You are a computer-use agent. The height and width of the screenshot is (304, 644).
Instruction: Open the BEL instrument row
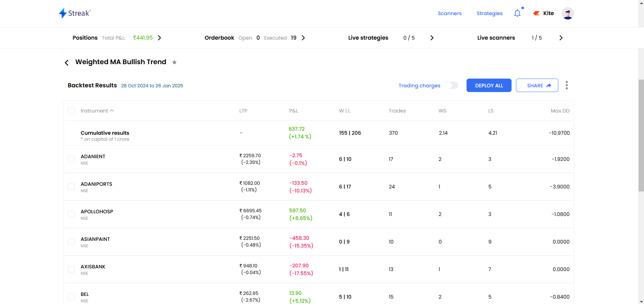coord(319,294)
